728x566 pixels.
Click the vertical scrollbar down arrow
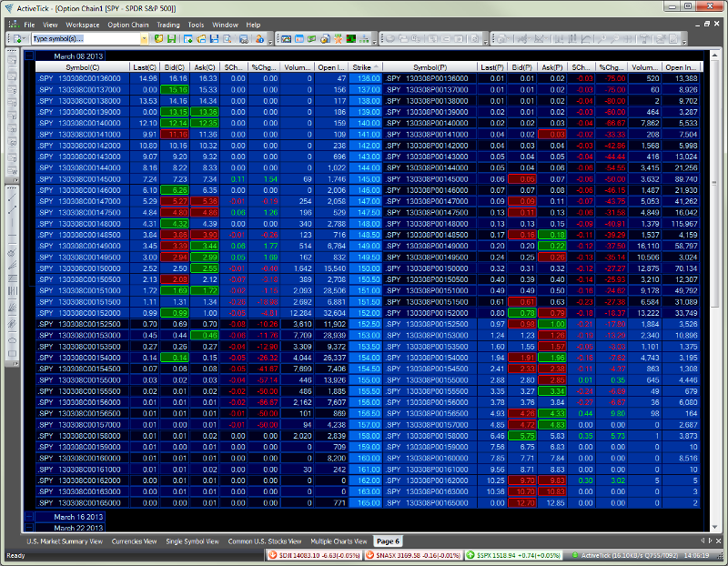[x=714, y=527]
